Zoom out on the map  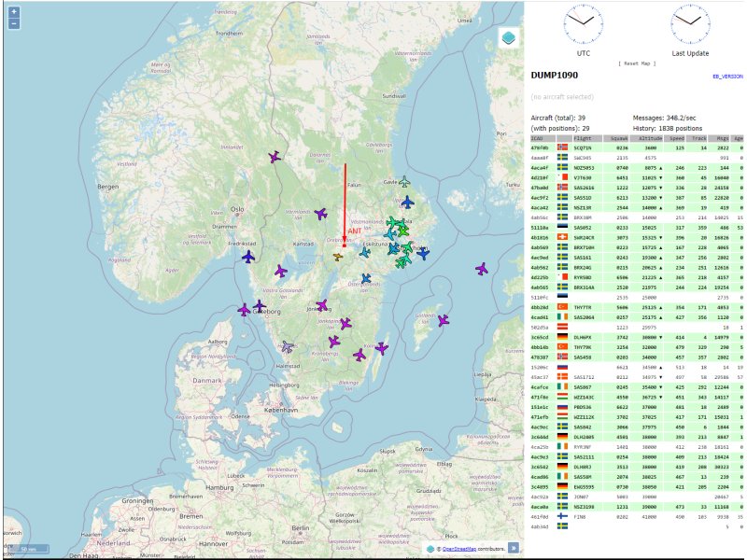(x=14, y=23)
